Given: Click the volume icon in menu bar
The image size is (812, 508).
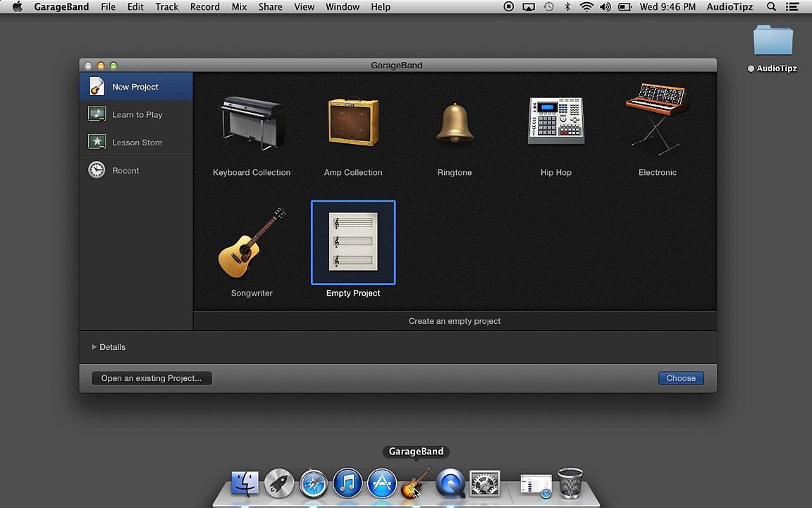Looking at the screenshot, I should 605,7.
